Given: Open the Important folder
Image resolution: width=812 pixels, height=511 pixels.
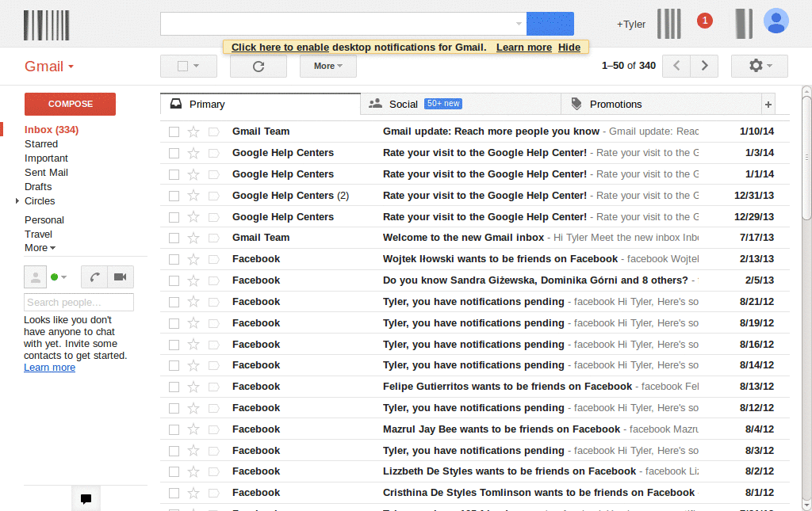Looking at the screenshot, I should coord(46,158).
